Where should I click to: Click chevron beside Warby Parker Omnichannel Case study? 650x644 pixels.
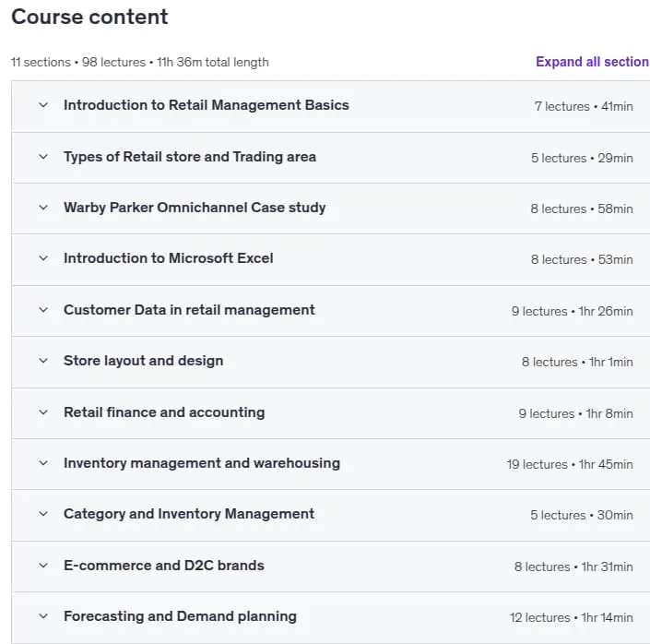[x=43, y=207]
